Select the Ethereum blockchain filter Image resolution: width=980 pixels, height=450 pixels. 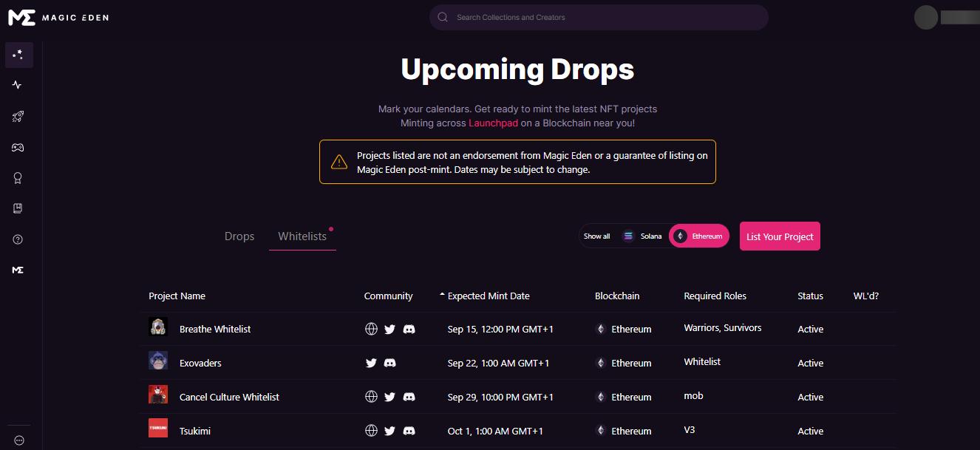[x=699, y=236]
